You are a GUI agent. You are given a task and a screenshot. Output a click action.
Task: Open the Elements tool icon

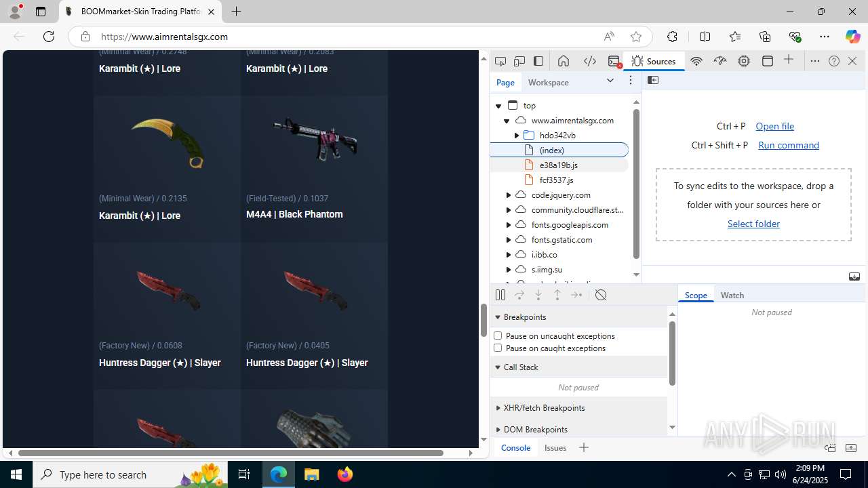(x=590, y=61)
